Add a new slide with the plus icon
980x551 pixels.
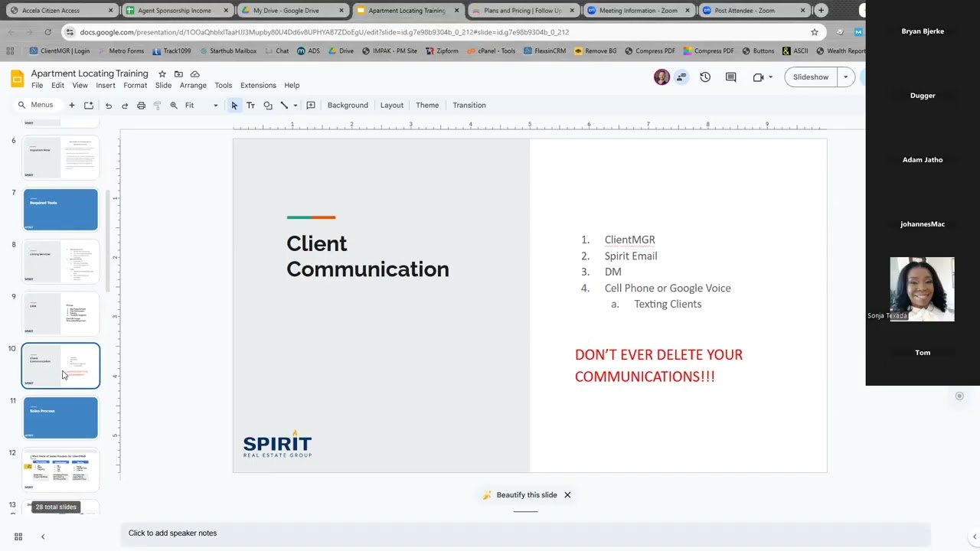click(x=72, y=105)
